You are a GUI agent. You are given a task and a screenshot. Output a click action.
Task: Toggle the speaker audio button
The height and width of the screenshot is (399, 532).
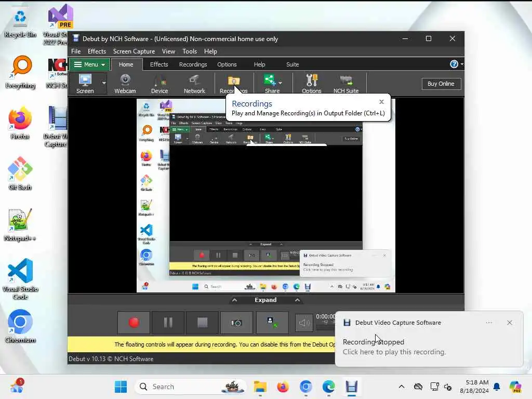pos(304,323)
